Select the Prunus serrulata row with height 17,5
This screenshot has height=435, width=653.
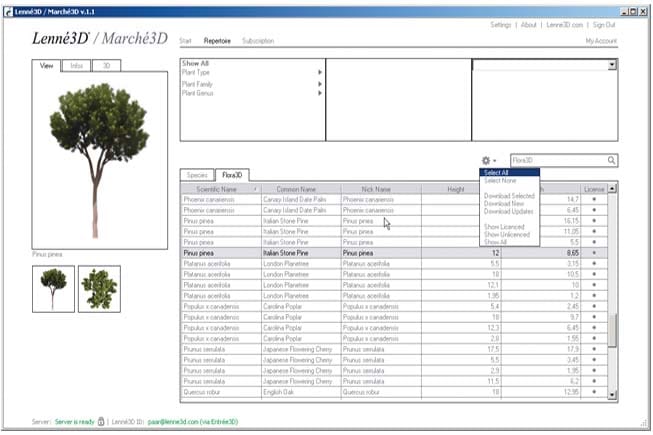coord(394,349)
